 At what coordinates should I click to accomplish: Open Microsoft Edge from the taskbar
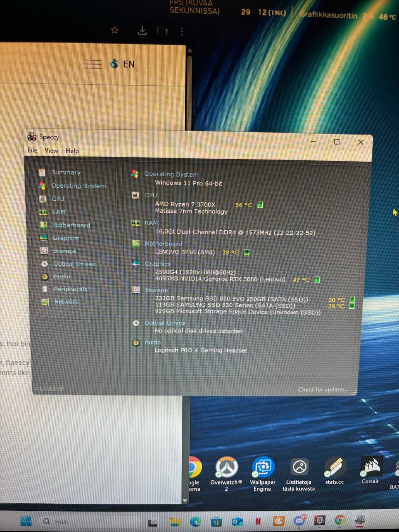click(x=196, y=521)
